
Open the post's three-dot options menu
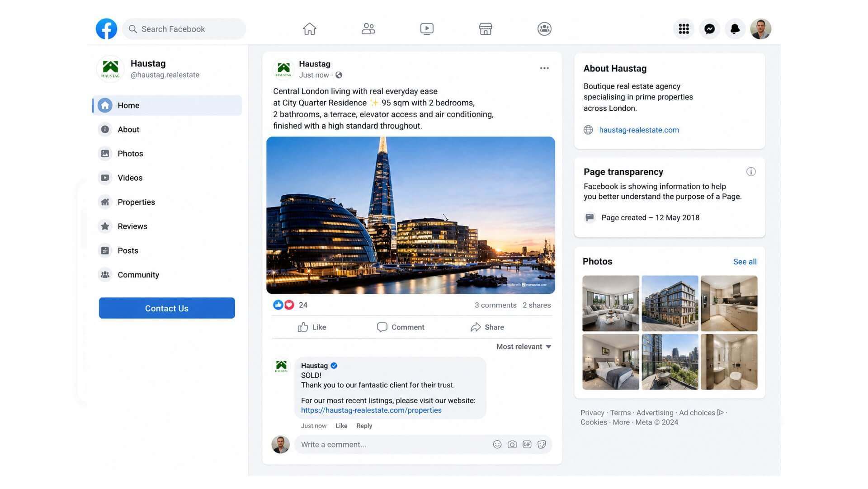click(x=544, y=68)
